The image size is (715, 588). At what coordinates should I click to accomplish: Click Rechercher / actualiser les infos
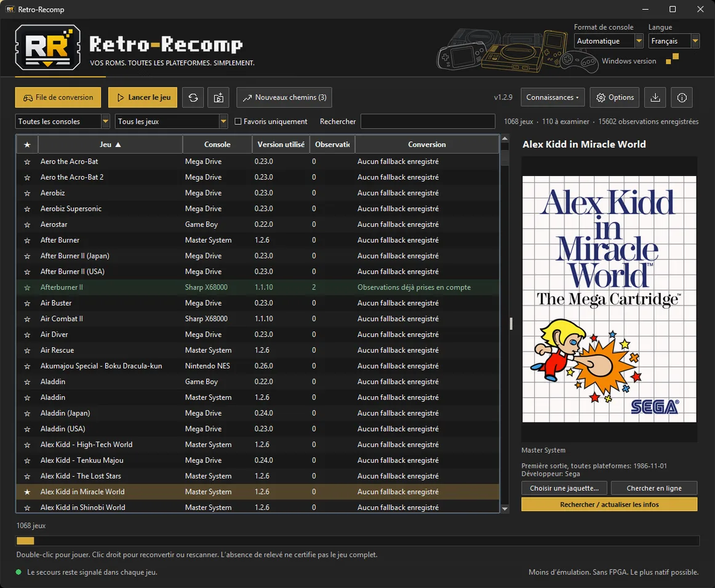point(609,504)
